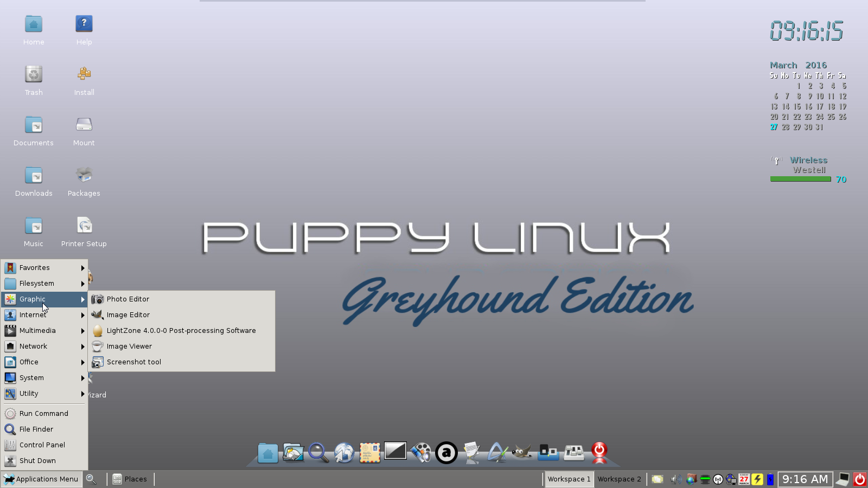Select Shut Down in menu
Viewport: 868px width, 488px height.
44,461
